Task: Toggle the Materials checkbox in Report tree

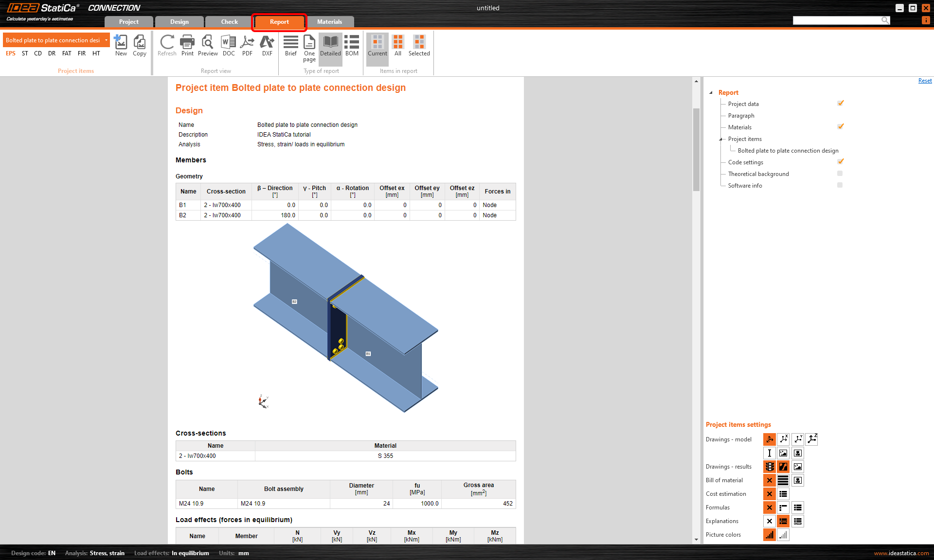Action: pyautogui.click(x=840, y=126)
